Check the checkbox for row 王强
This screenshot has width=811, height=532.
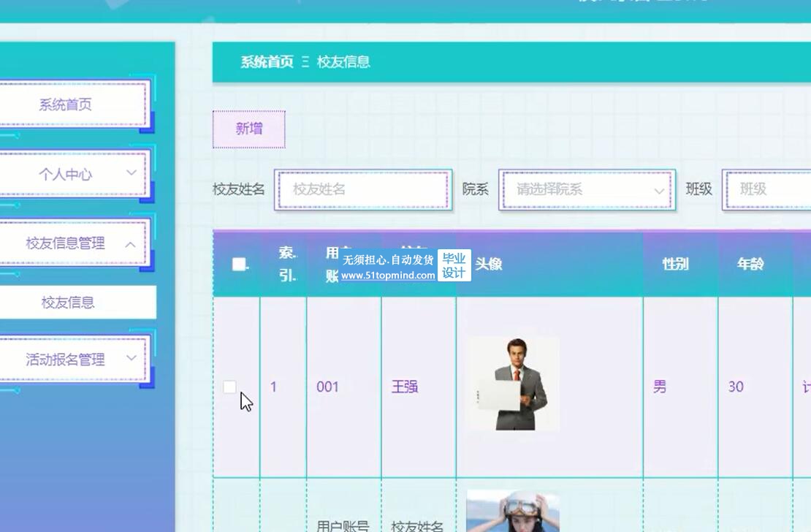[229, 387]
